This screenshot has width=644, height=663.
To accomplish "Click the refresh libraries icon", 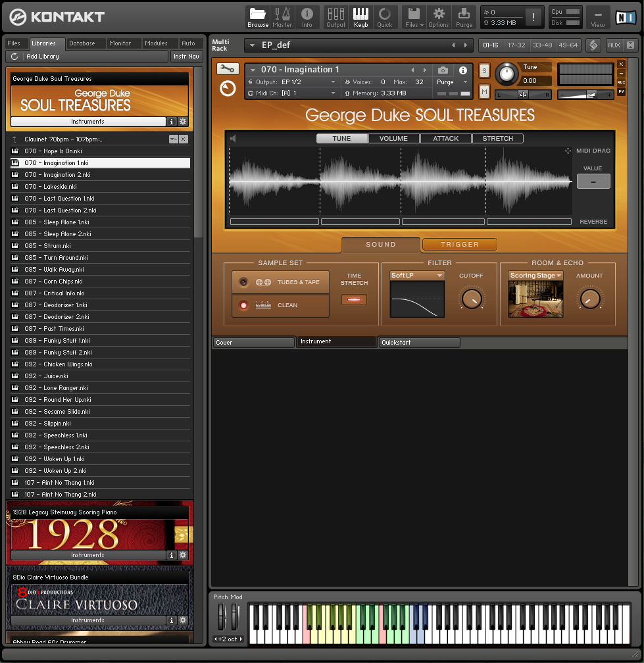I will point(14,57).
